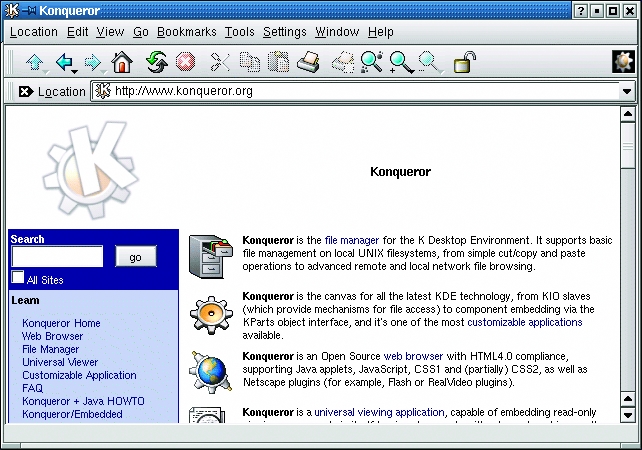
Task: Click the scissors Cut icon
Action: [x=220, y=63]
